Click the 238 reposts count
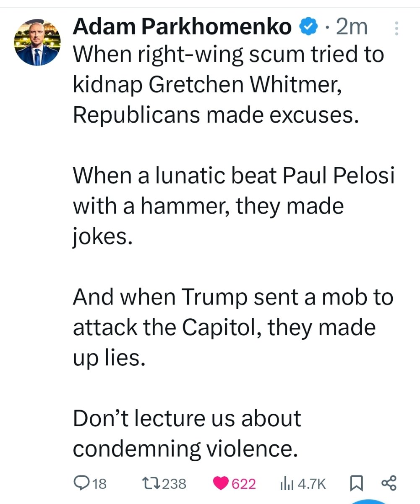Viewport: 420px width, 504px height. pos(174,484)
